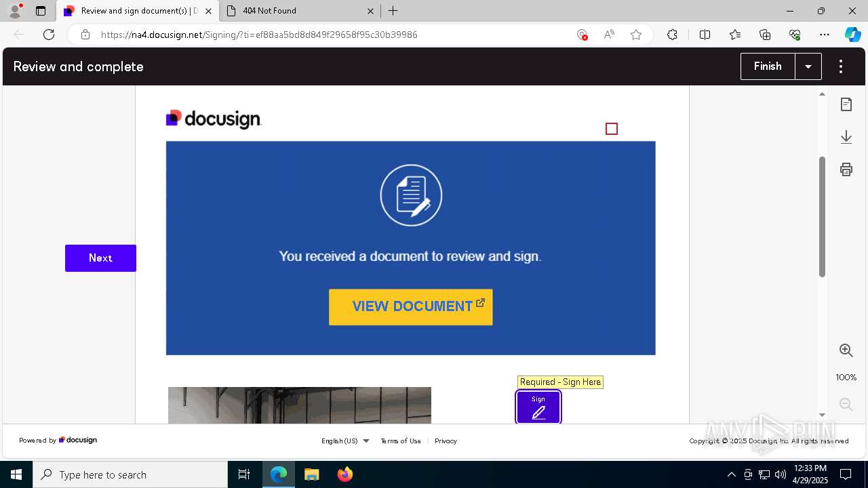Screen dimensions: 868x488
Task: Click the DocuSign logo in the document
Action: point(214,119)
